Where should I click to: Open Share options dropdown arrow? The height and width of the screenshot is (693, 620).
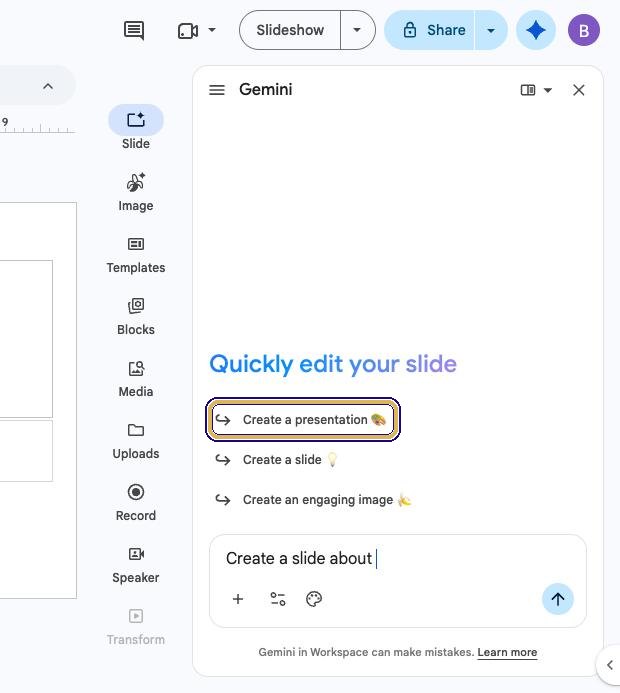click(x=491, y=30)
